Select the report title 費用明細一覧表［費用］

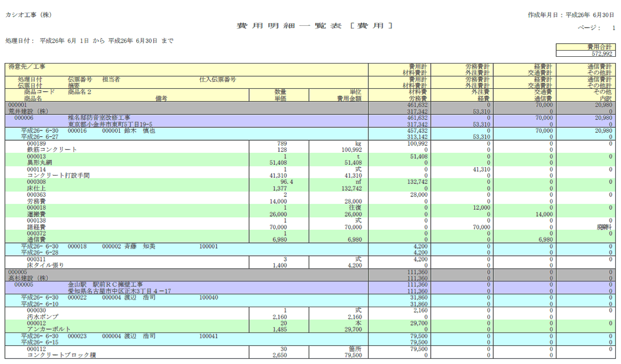click(x=315, y=26)
